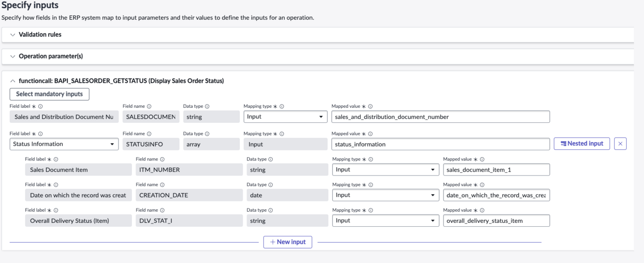Click Field name info icon above STATUSINFO
This screenshot has width=644, height=263.
point(149,133)
